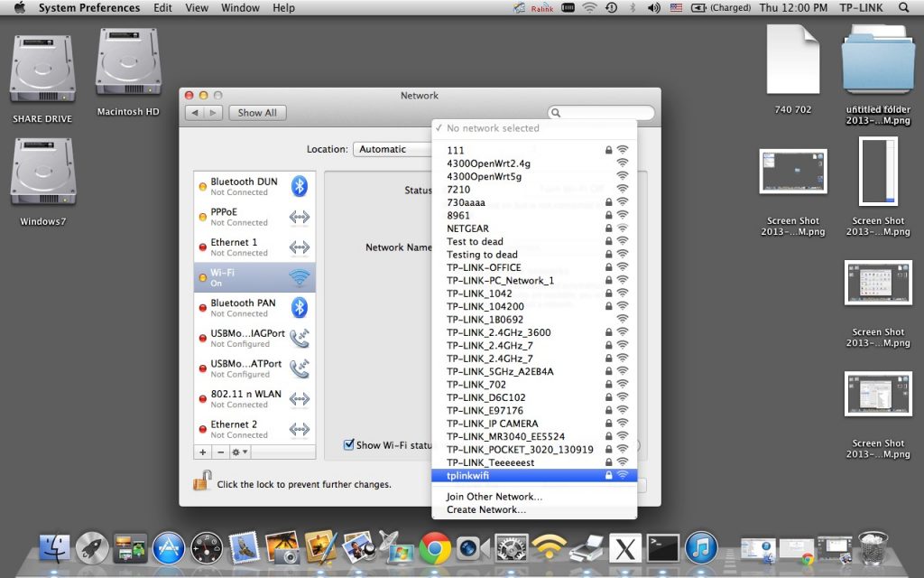Screen dimensions: 924x578
Task: Select Bluetooth PAN service
Action: pyautogui.click(x=254, y=308)
